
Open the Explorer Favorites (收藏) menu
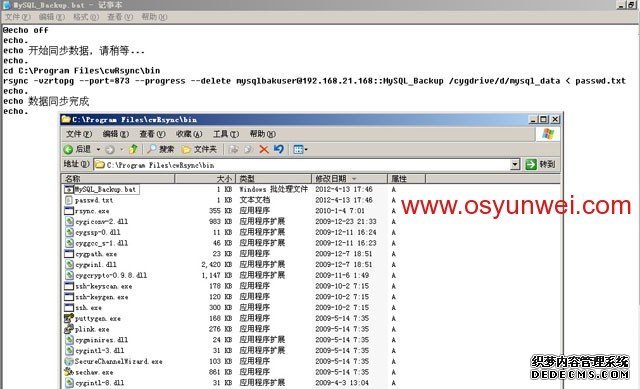189,134
